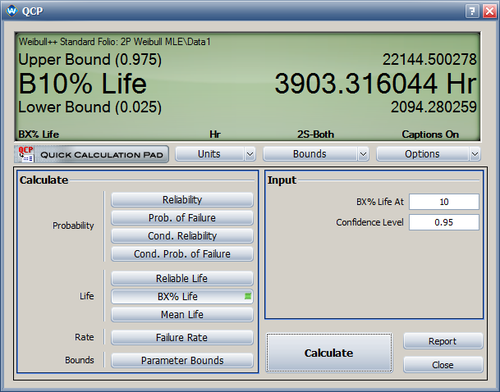The image size is (500, 392).
Task: Click the Bounds group label in Calculate panel
Action: [79, 360]
